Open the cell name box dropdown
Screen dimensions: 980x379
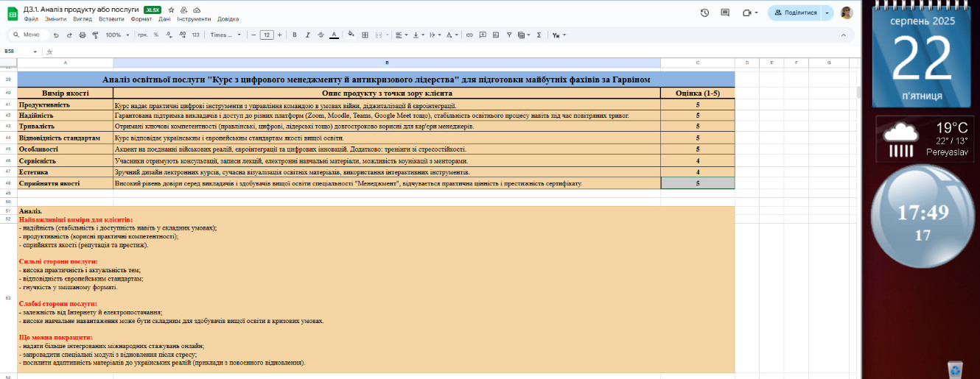pos(35,52)
